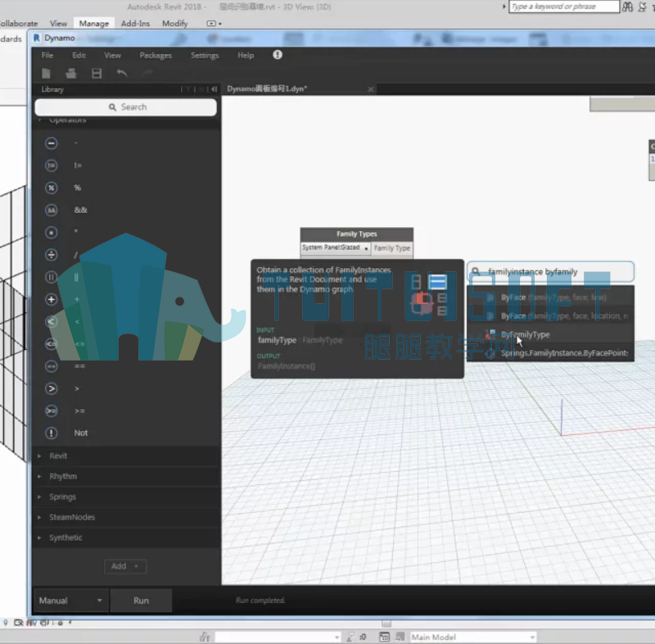
Task: Close the Dynamo .dyn workspace tab
Action: (x=371, y=89)
